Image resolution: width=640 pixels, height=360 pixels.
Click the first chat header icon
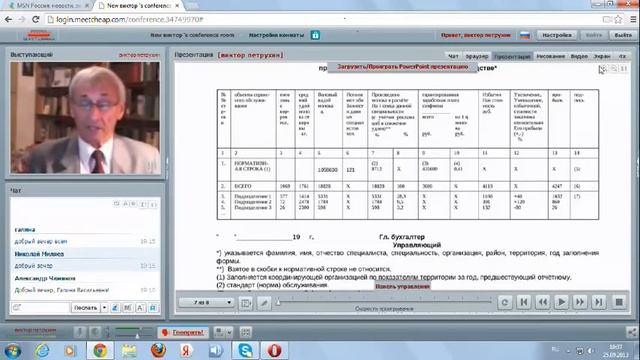(116, 204)
